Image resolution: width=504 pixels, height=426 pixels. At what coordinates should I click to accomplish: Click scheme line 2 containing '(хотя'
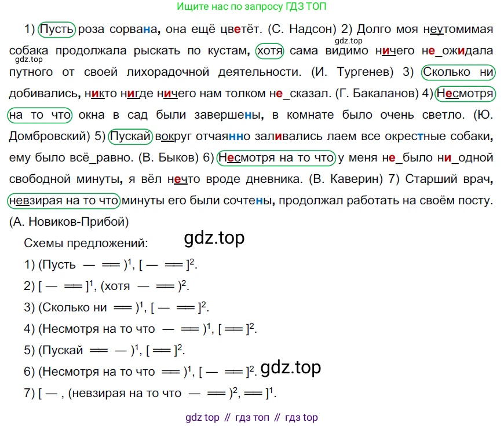click(107, 286)
